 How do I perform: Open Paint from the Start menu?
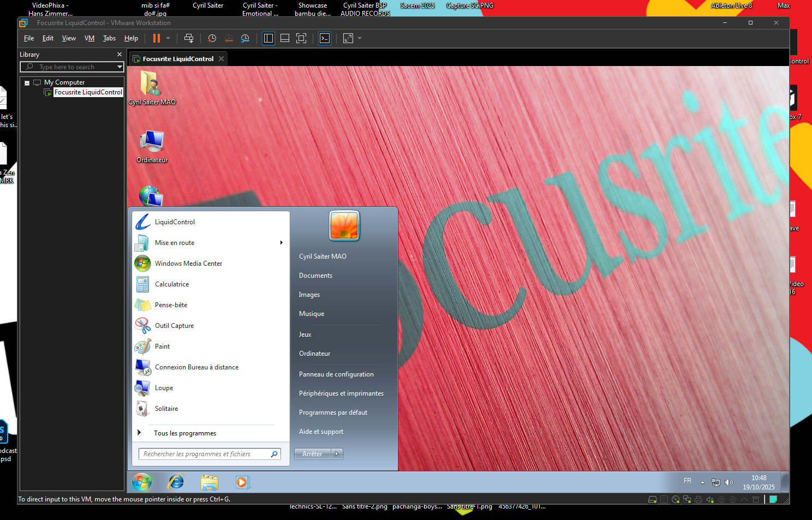coord(211,346)
